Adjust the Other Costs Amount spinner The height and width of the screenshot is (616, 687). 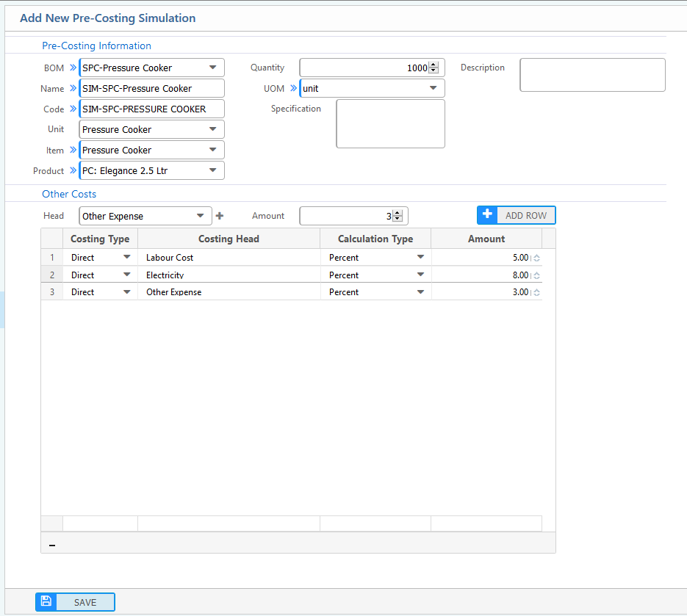398,216
